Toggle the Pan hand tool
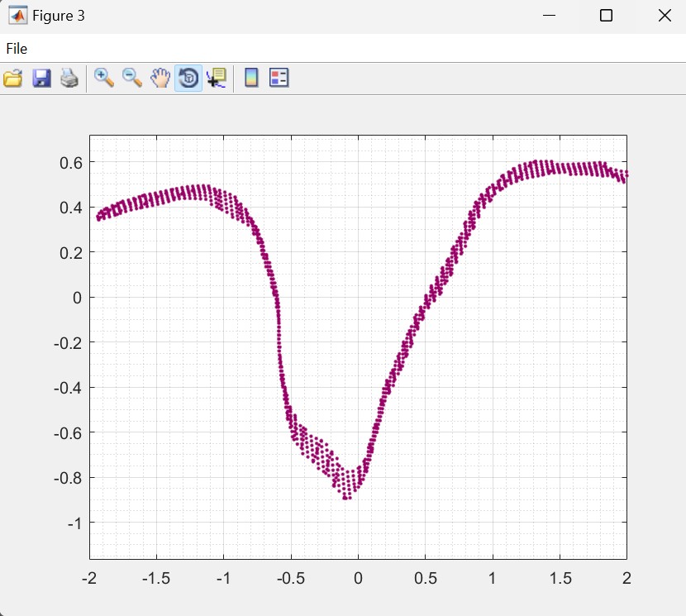Viewport: 686px width, 616px height. (x=160, y=79)
